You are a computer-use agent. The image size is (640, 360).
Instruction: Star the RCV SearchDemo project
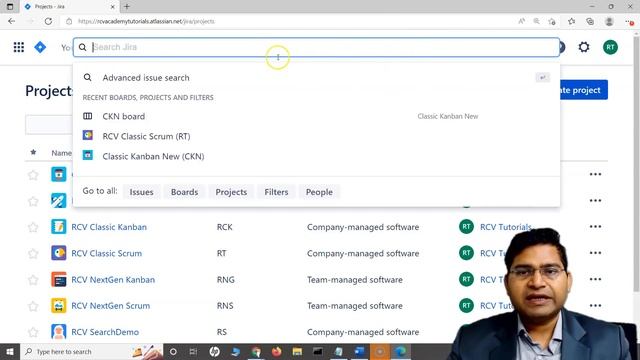33,332
